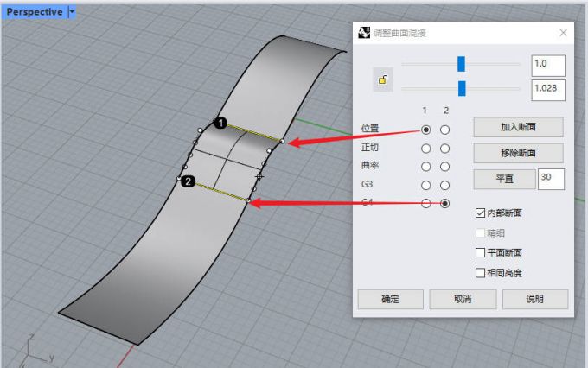Image resolution: width=588 pixels, height=368 pixels.
Task: Select 正切 radio button for edge 1
Action: 425,149
